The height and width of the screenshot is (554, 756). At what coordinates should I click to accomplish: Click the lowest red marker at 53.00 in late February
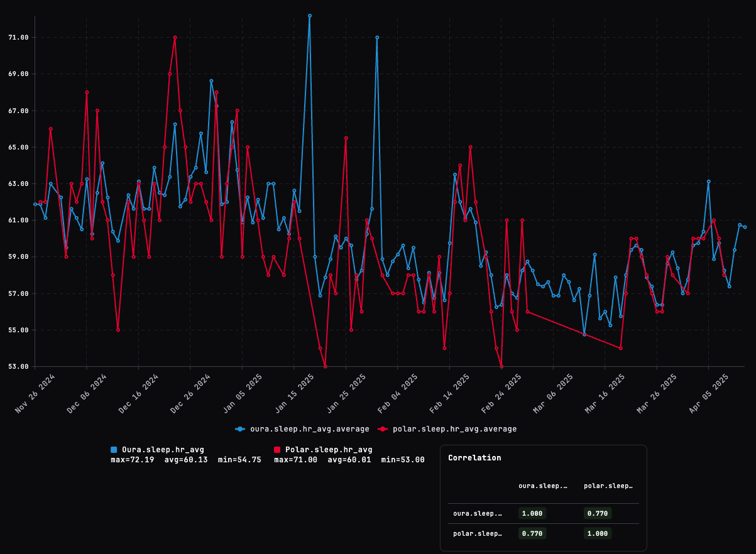pyautogui.click(x=501, y=366)
